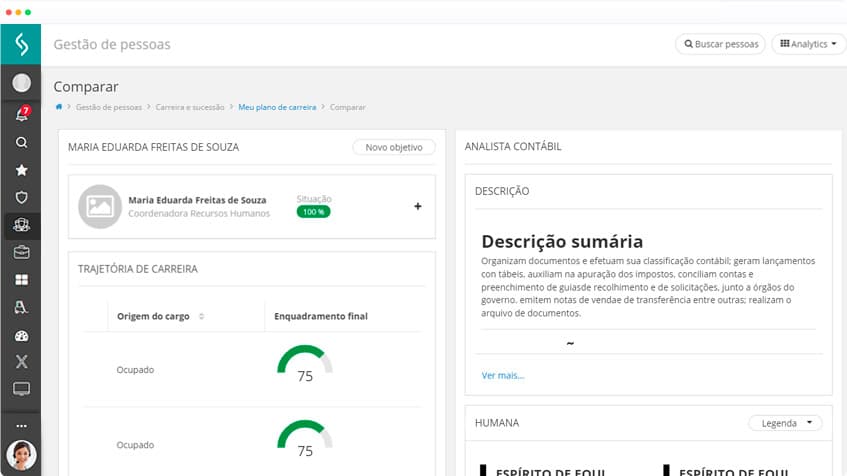The height and width of the screenshot is (476, 847).
Task: Open the briefcase sidebar icon
Action: click(21, 253)
